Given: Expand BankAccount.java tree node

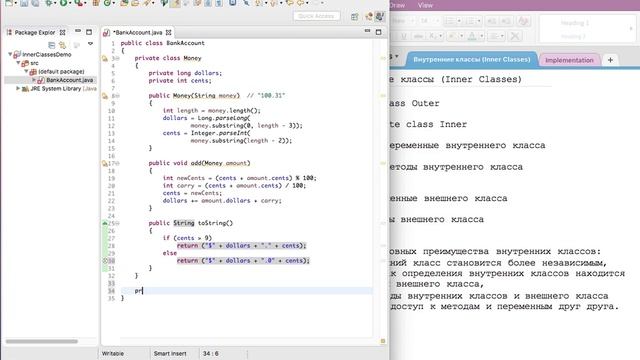Looking at the screenshot, I should coord(34,80).
